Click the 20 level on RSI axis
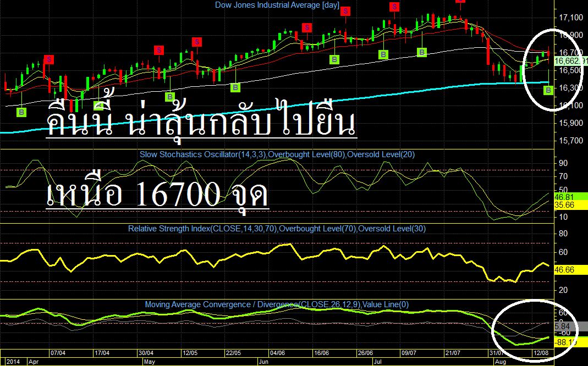 [563, 290]
